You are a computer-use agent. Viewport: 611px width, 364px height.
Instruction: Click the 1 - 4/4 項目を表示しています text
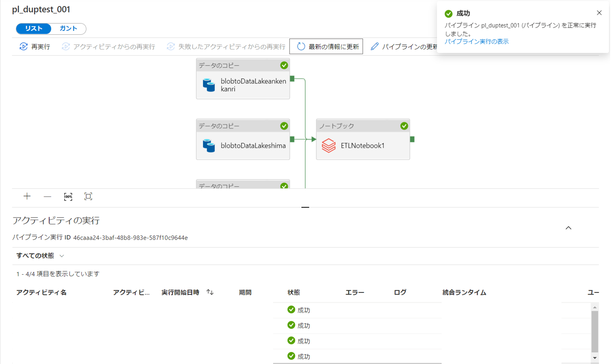[x=58, y=274]
